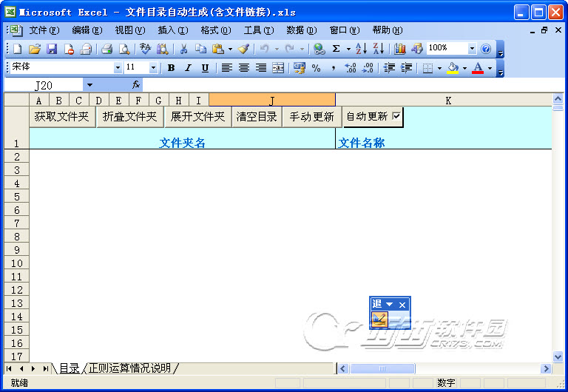Decrease decimal places icon
This screenshot has height=392, width=568.
[x=368, y=68]
